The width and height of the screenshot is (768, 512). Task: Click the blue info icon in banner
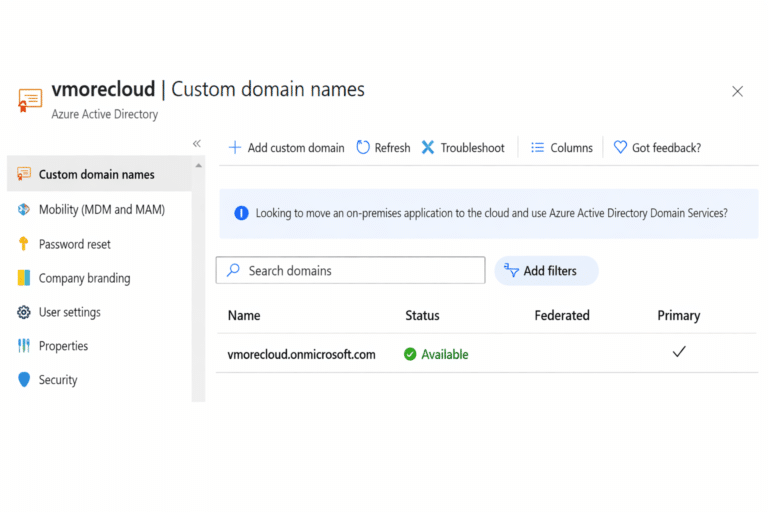pos(241,213)
